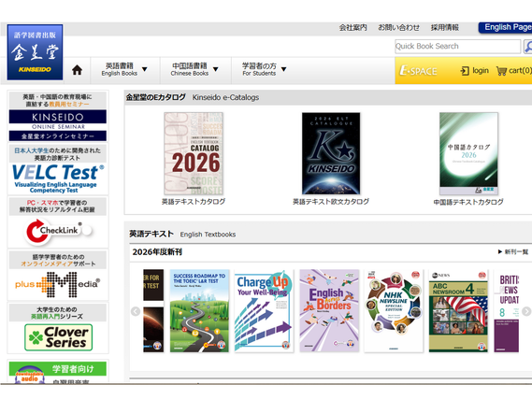This screenshot has width=532, height=399.
Task: Open E-SPACE logo link
Action: [418, 70]
